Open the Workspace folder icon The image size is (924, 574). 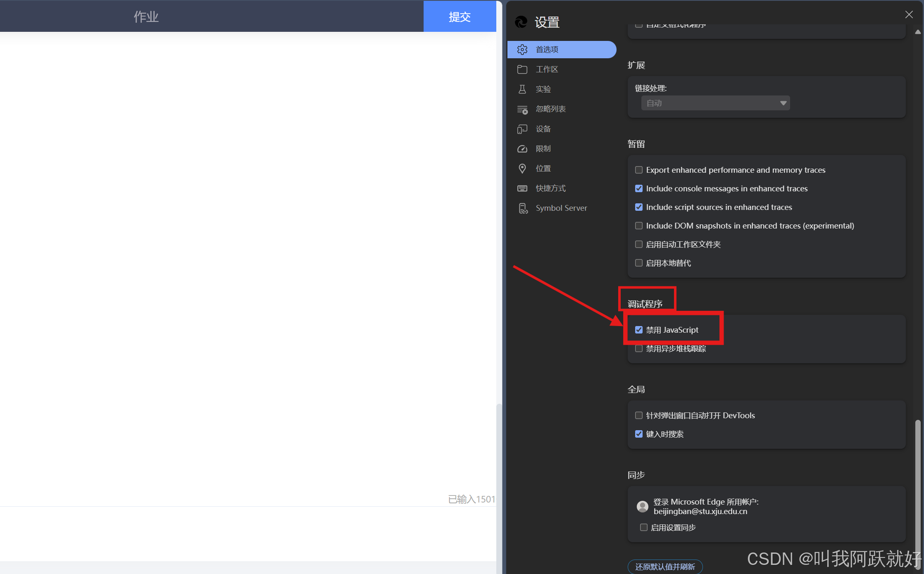coord(522,69)
